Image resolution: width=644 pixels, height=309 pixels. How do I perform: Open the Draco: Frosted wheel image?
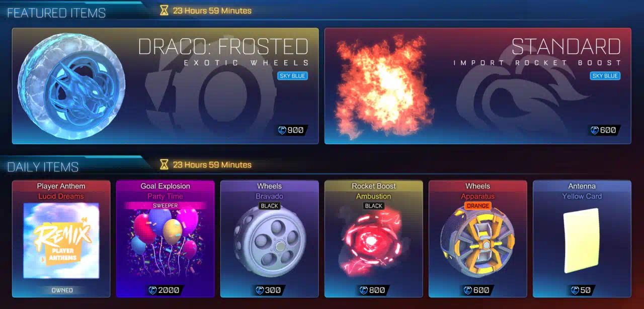(71, 86)
